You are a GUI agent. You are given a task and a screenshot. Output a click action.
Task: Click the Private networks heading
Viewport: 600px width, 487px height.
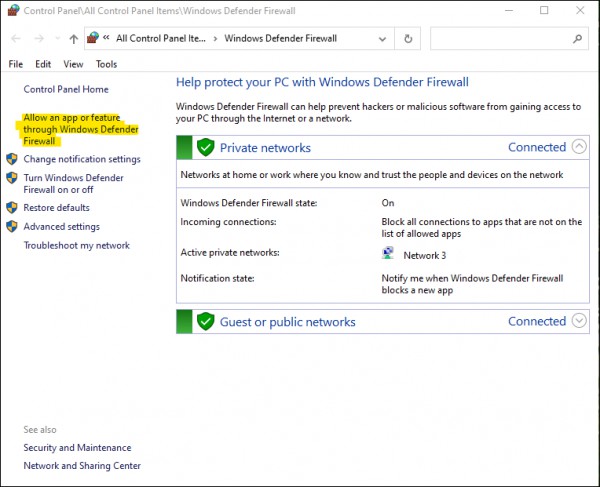(x=265, y=148)
